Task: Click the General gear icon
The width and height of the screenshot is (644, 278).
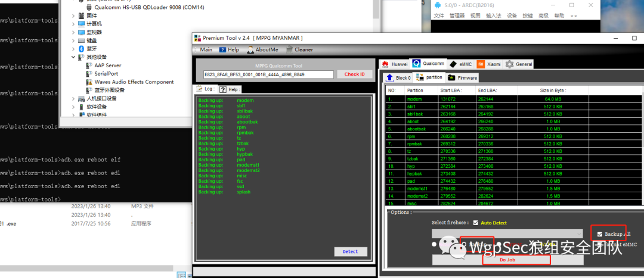Action: 510,64
